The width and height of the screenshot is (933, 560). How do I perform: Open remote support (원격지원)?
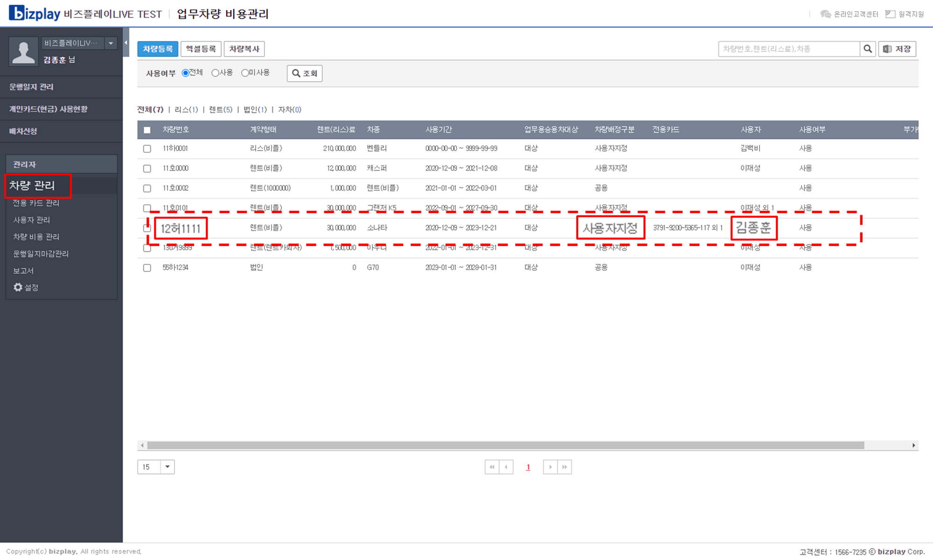pos(905,14)
